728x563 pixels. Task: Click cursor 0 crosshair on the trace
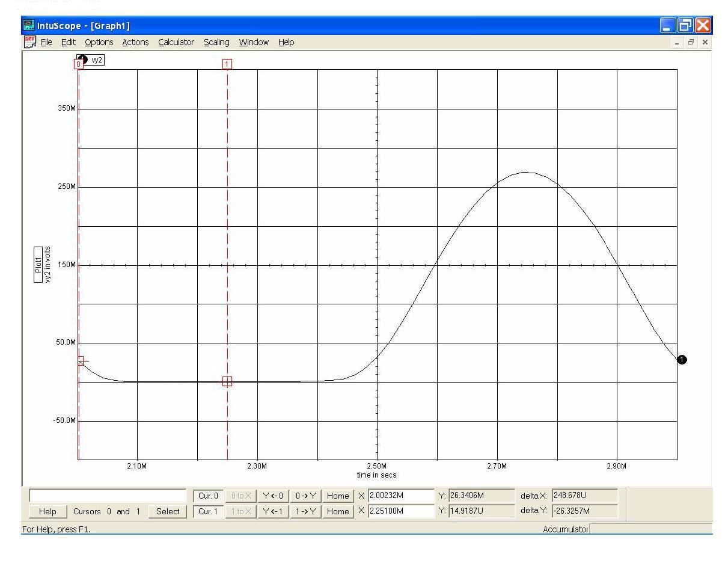pyautogui.click(x=81, y=361)
